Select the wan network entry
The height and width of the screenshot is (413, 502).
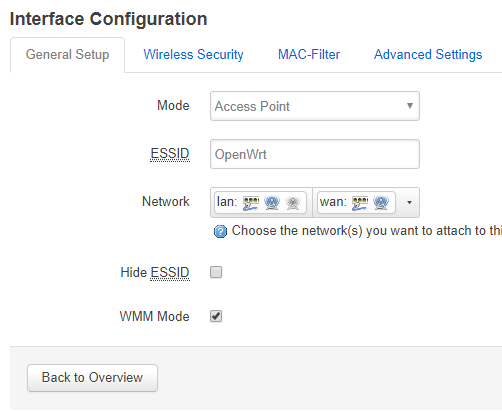click(356, 202)
